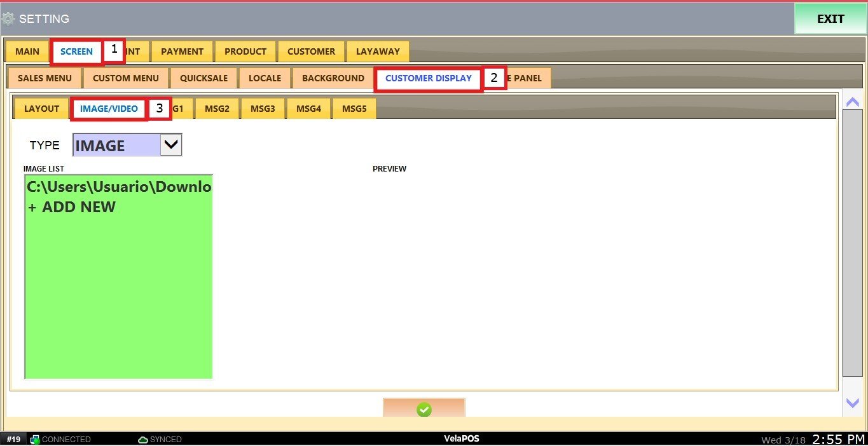Open the MSG3 message tab

(x=263, y=109)
